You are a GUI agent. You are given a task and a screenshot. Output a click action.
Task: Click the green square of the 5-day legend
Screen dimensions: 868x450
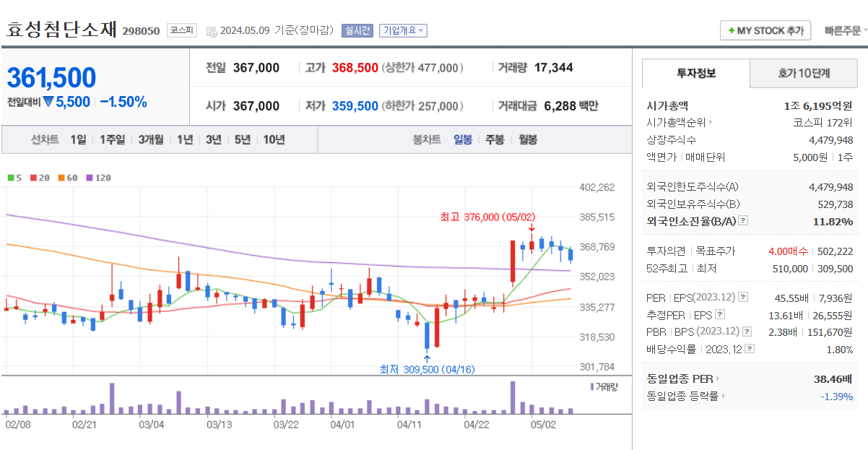click(10, 178)
